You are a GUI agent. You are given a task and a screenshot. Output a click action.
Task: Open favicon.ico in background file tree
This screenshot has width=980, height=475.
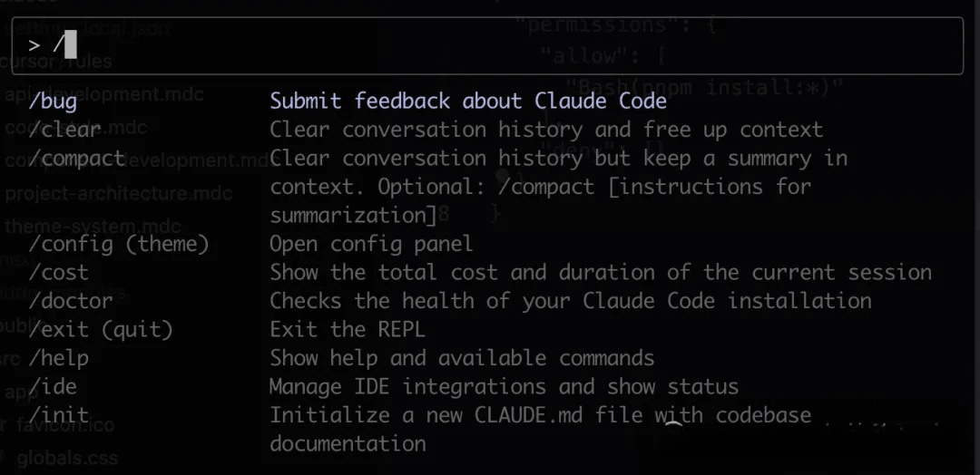[x=65, y=426]
